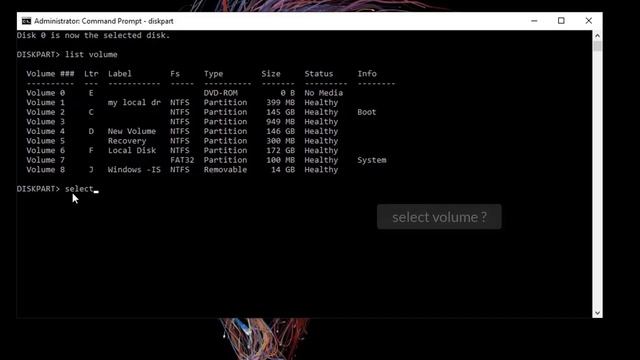
Task: Click the 'New Volume' label
Action: pos(132,131)
